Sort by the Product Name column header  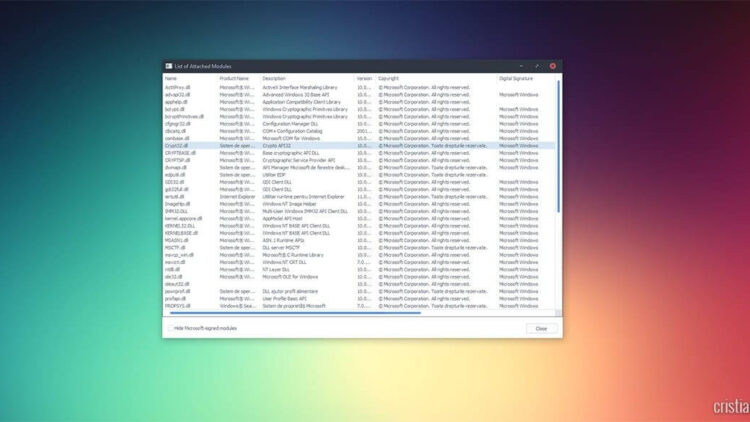234,78
